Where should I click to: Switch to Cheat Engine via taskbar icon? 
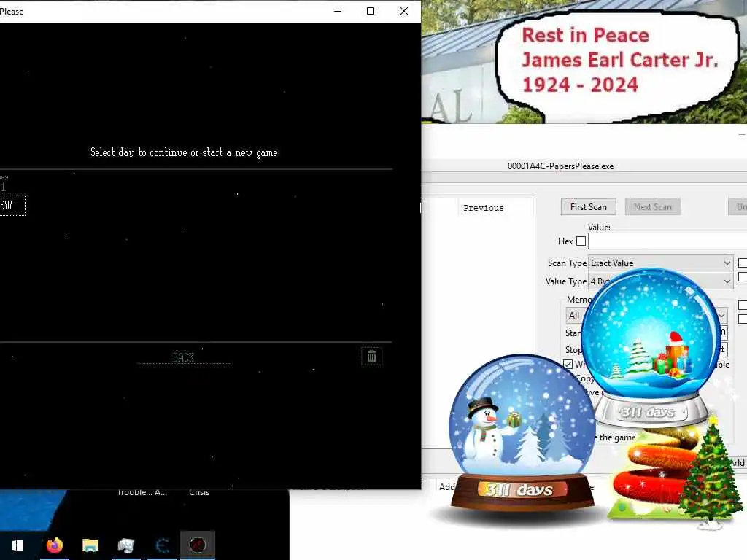(163, 545)
